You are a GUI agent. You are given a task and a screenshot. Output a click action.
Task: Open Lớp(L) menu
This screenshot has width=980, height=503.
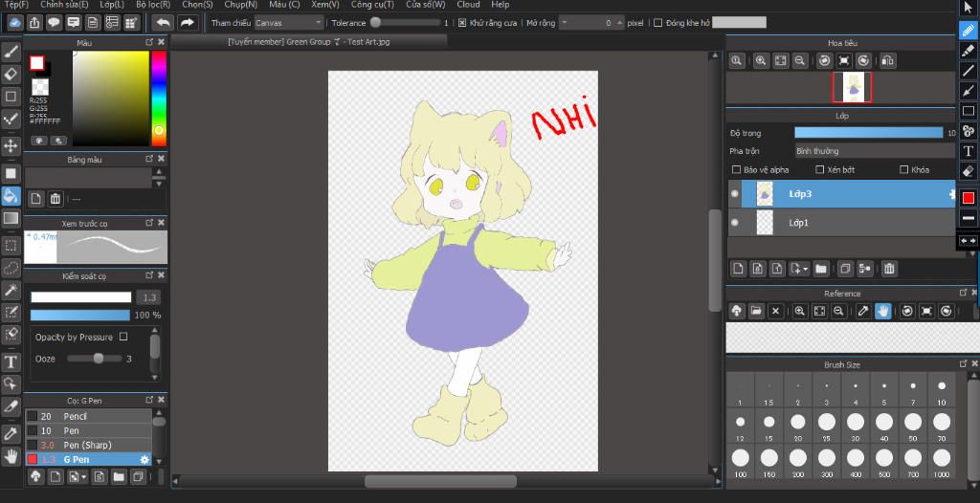[x=112, y=5]
